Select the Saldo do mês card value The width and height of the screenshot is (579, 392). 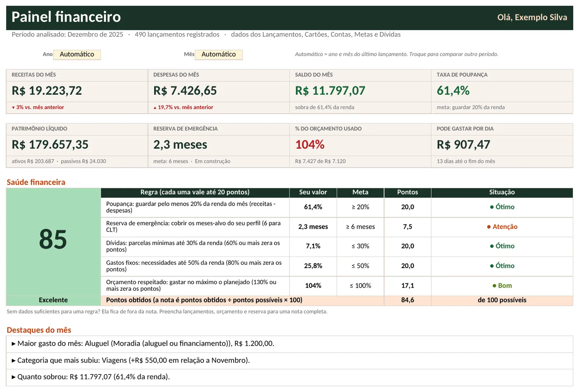pyautogui.click(x=330, y=91)
